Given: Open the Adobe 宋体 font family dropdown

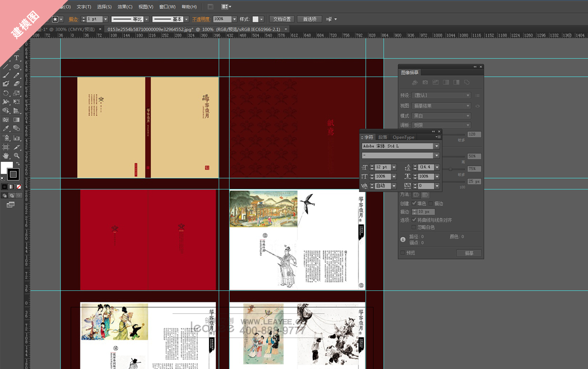Looking at the screenshot, I should pos(436,146).
